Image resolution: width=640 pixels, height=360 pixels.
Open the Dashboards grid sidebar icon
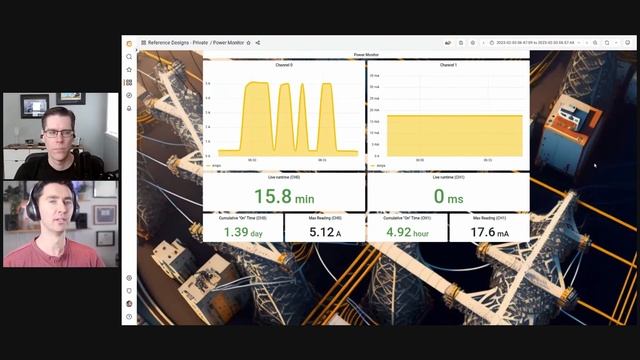[129, 82]
